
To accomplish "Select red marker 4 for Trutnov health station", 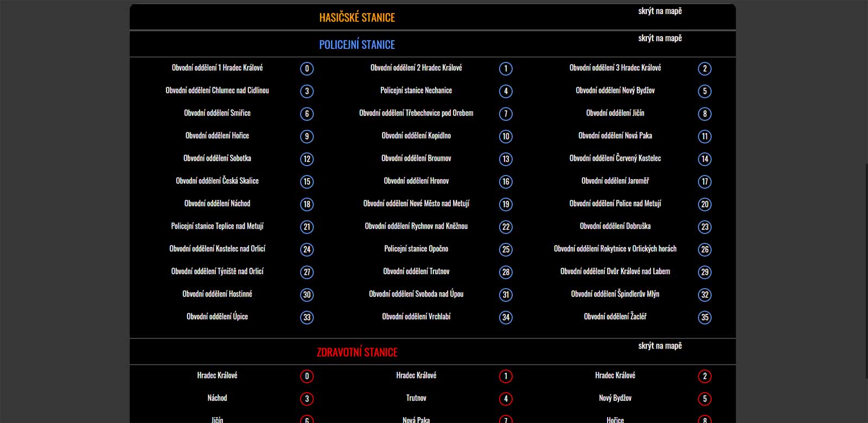I will pyautogui.click(x=506, y=399).
